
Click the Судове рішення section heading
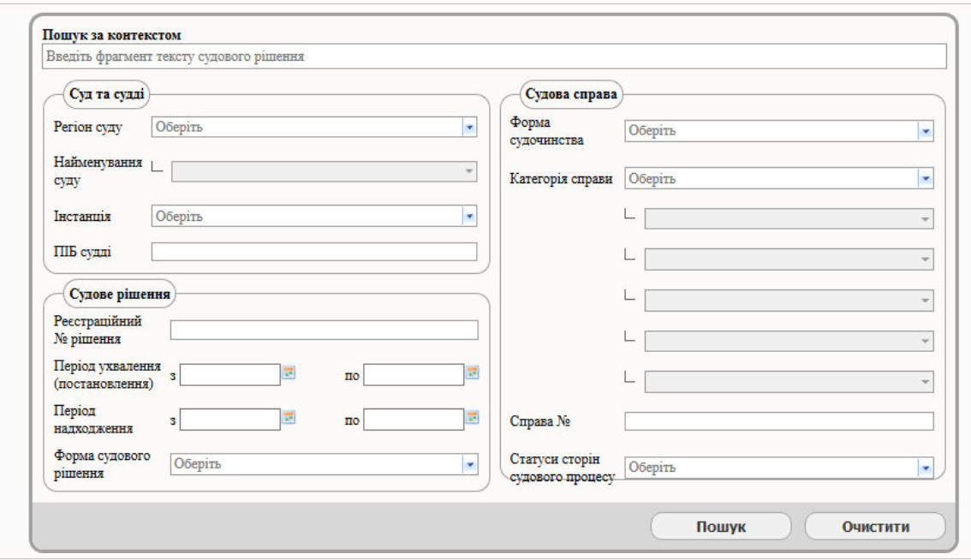pos(120,295)
